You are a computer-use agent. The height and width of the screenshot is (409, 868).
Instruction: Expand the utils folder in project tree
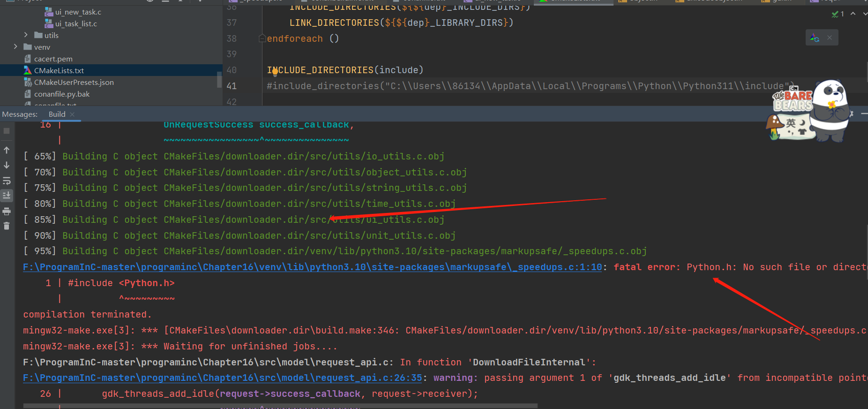(26, 35)
